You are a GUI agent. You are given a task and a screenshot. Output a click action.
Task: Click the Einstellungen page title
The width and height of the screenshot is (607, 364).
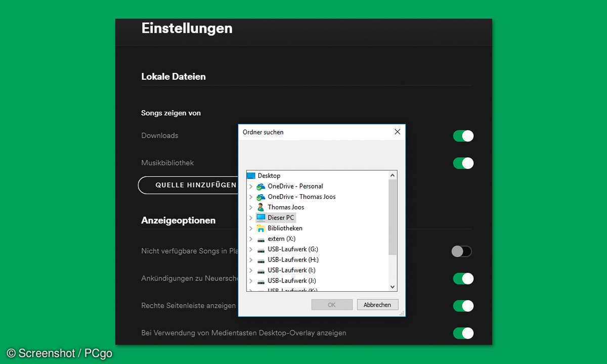pyautogui.click(x=187, y=28)
